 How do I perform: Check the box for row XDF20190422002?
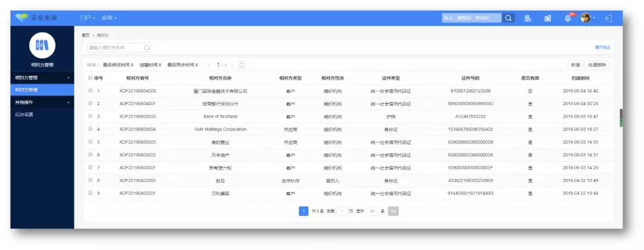(90, 180)
